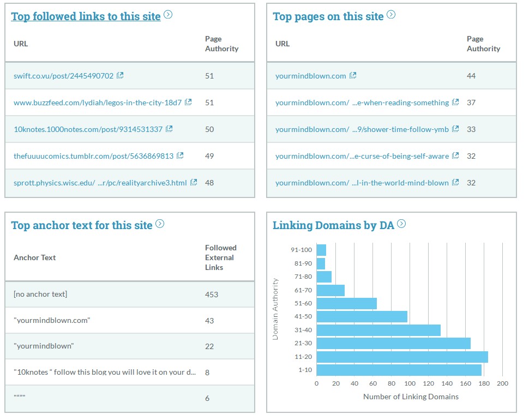Open circled arrow beside Linking Domains by DA

pos(401,224)
